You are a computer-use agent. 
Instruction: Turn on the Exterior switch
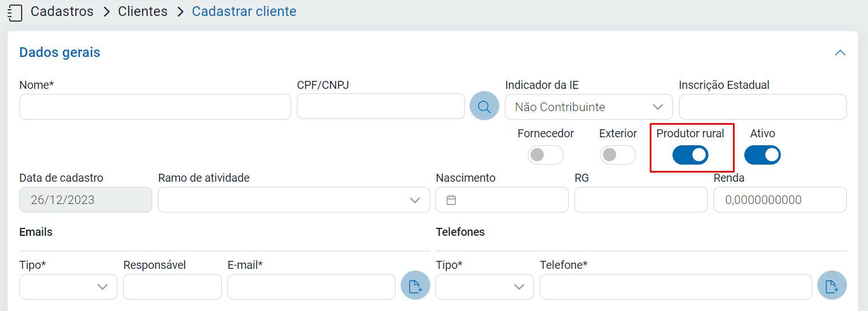click(618, 155)
